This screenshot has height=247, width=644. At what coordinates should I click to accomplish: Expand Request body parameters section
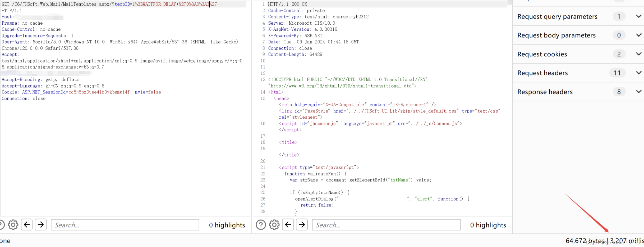pyautogui.click(x=638, y=35)
